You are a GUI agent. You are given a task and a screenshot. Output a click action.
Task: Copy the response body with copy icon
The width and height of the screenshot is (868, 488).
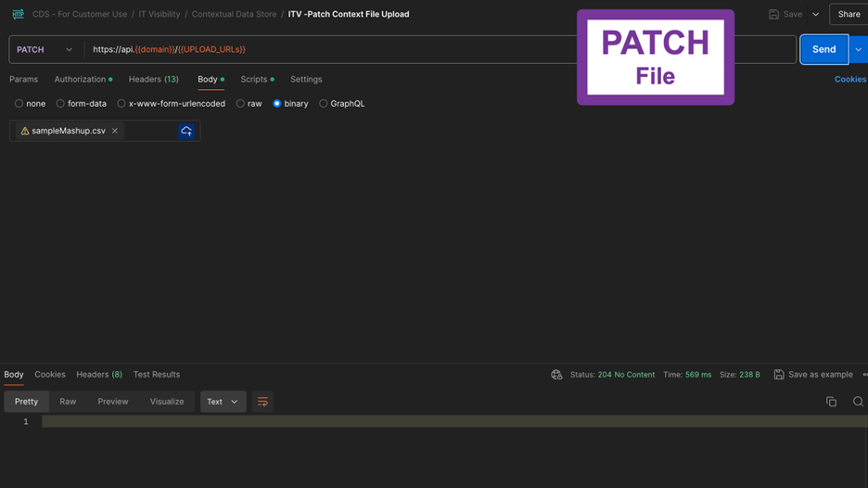tap(831, 402)
